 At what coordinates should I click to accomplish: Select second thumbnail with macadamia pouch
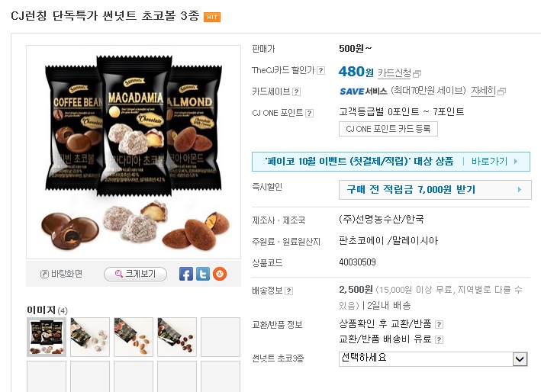click(90, 337)
